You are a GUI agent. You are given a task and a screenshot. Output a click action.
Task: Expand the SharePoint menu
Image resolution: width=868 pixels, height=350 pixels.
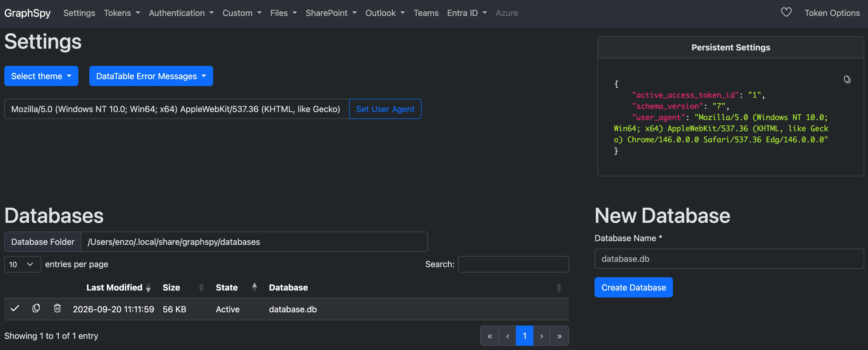click(331, 13)
